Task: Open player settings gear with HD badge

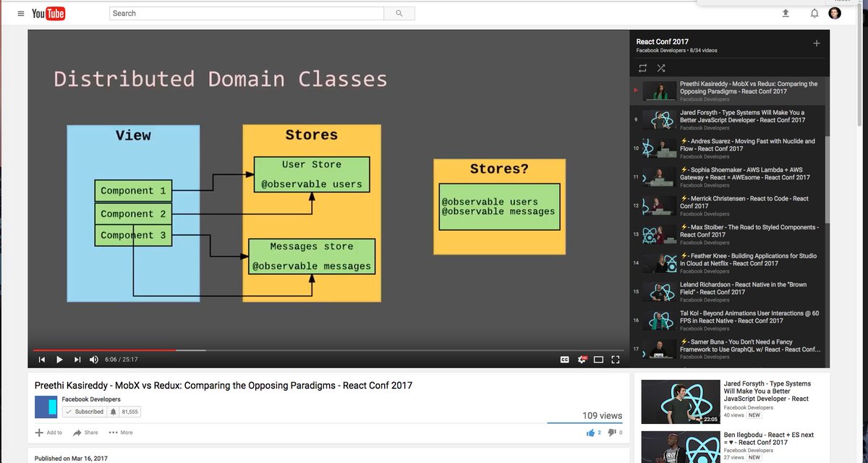Action: pyautogui.click(x=582, y=360)
